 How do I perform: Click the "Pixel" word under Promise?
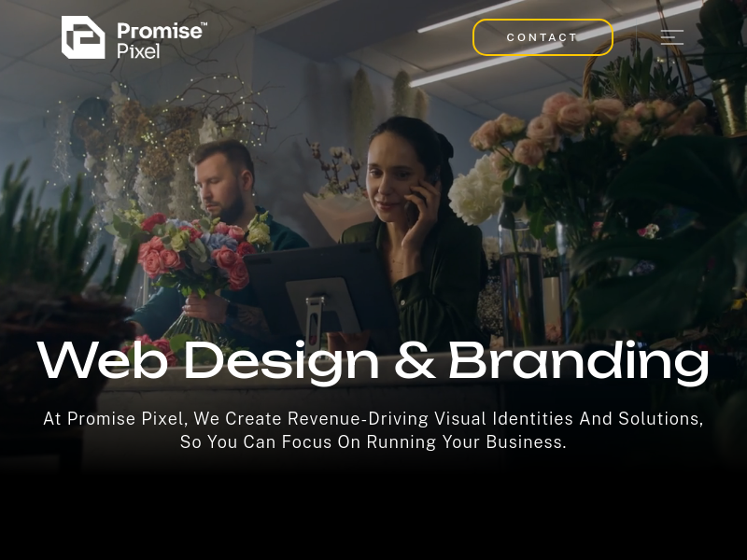click(x=138, y=51)
